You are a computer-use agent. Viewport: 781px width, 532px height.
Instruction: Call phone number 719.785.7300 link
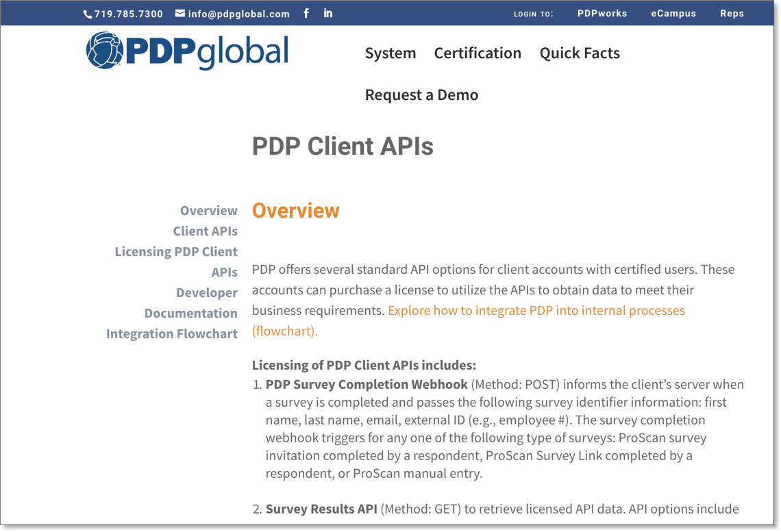click(129, 14)
